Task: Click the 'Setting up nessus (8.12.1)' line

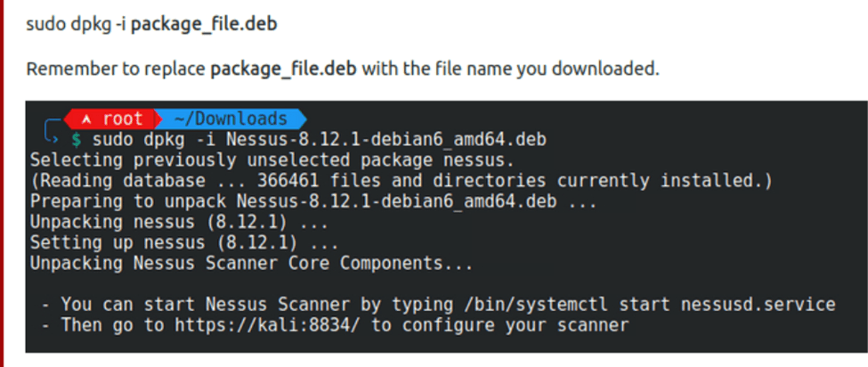Action: tap(184, 242)
